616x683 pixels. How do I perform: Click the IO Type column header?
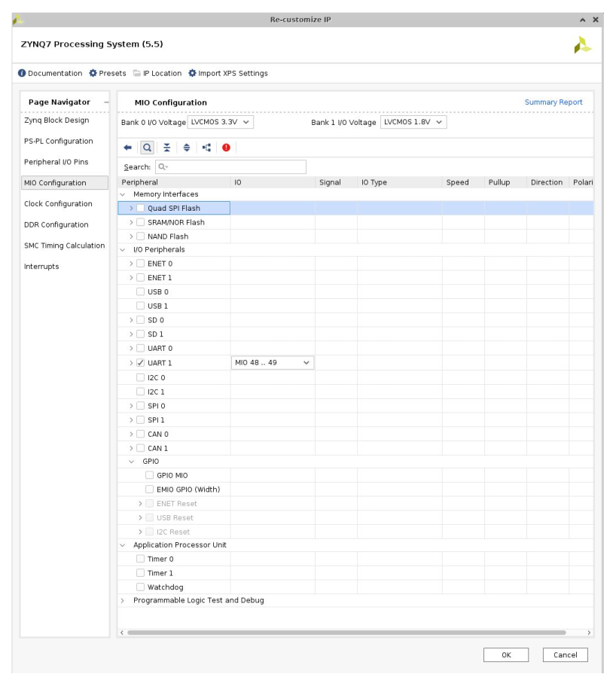click(x=399, y=182)
